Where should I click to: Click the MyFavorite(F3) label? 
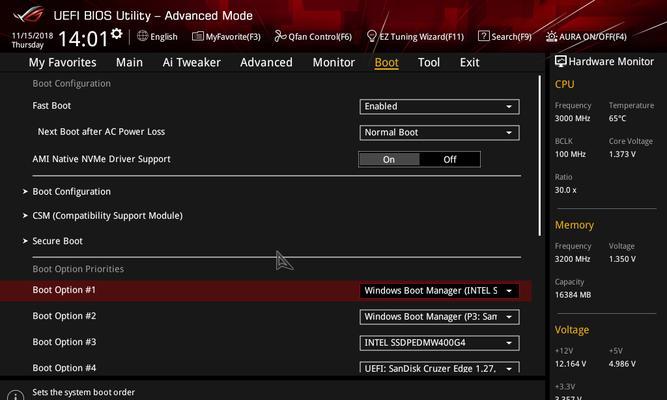pyautogui.click(x=233, y=37)
